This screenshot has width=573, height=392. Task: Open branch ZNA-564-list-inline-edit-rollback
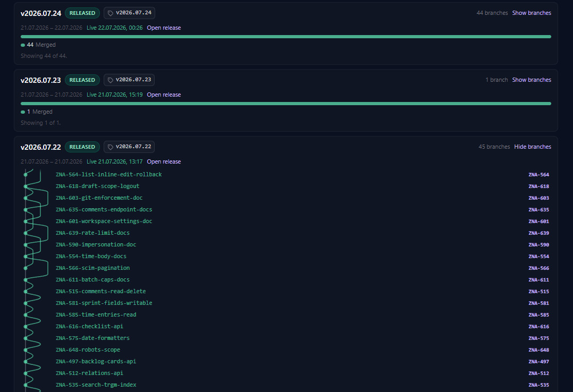[x=108, y=175]
